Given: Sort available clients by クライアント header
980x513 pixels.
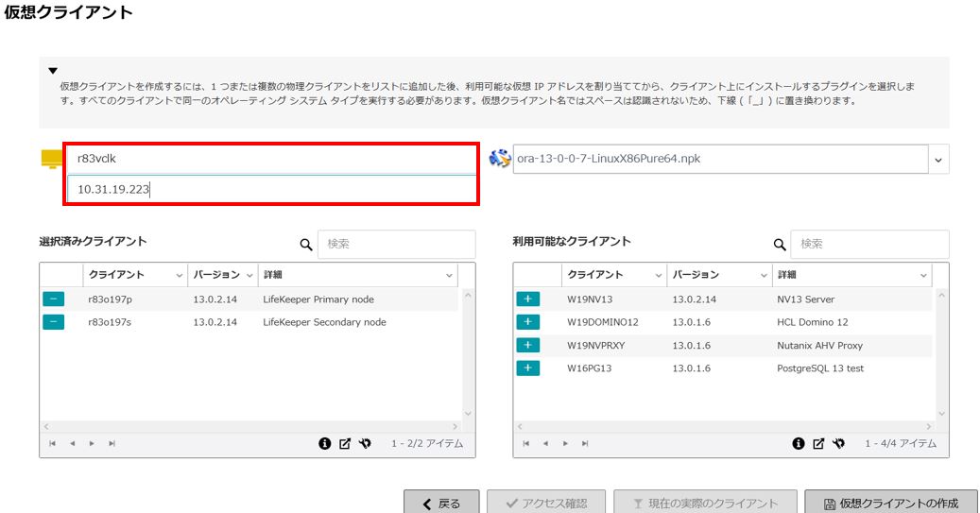Looking at the screenshot, I should [x=595, y=275].
